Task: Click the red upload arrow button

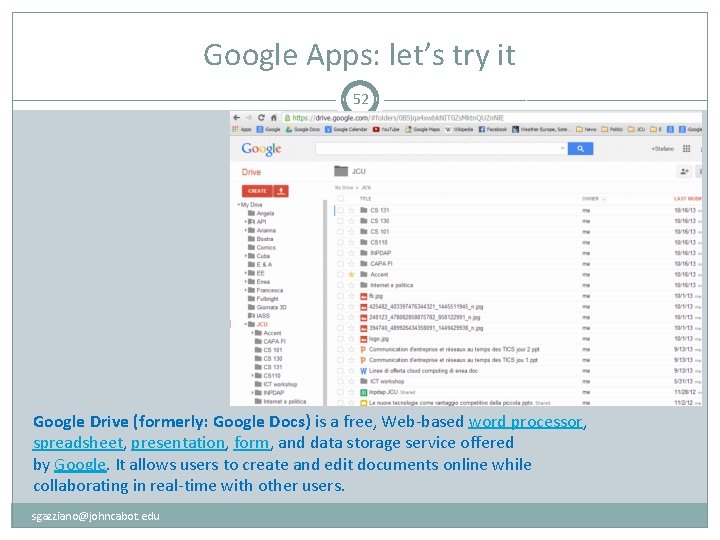Action: click(281, 191)
